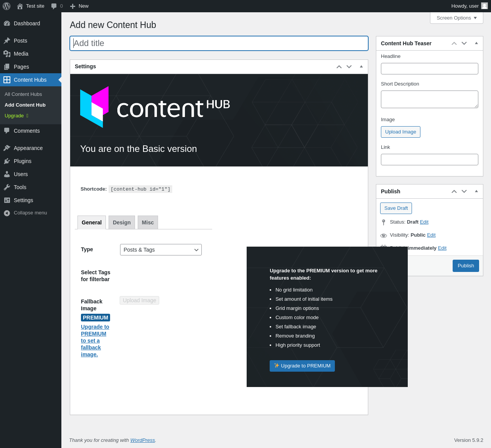Image resolution: width=491 pixels, height=448 pixels.
Task: Click the PREMIUM badge under Fallback Image
Action: point(96,318)
